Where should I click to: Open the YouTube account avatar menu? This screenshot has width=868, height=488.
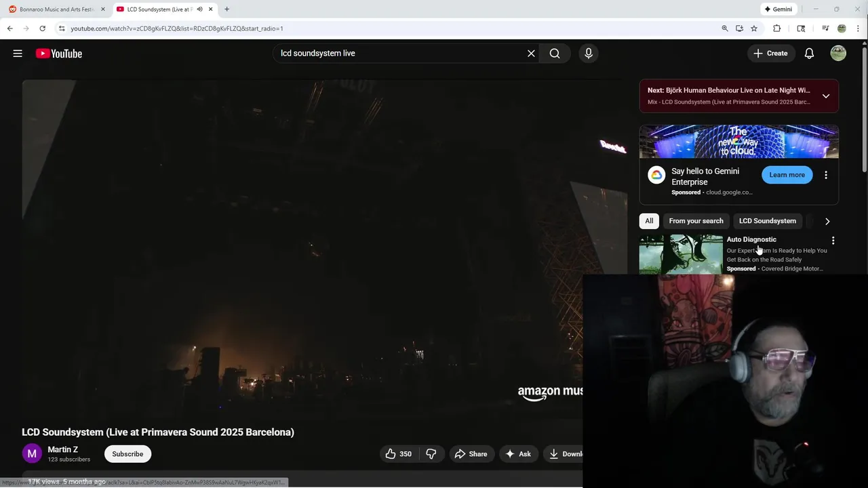[838, 54]
